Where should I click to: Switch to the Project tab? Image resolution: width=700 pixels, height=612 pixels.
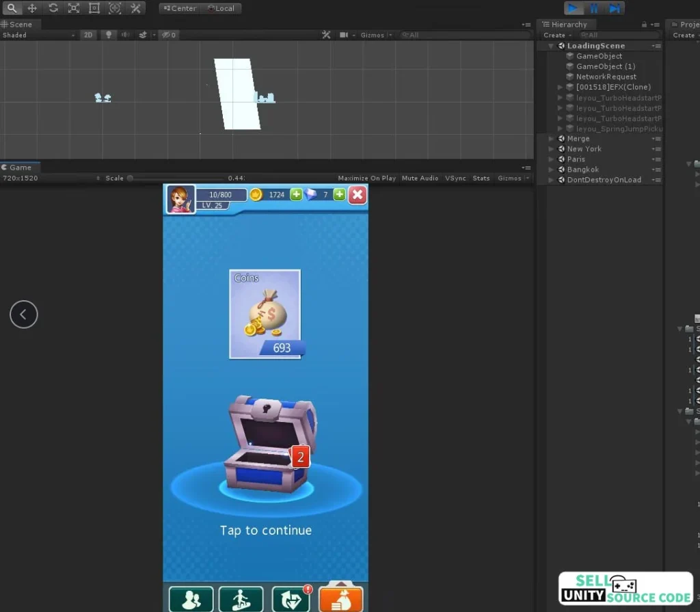coord(685,25)
